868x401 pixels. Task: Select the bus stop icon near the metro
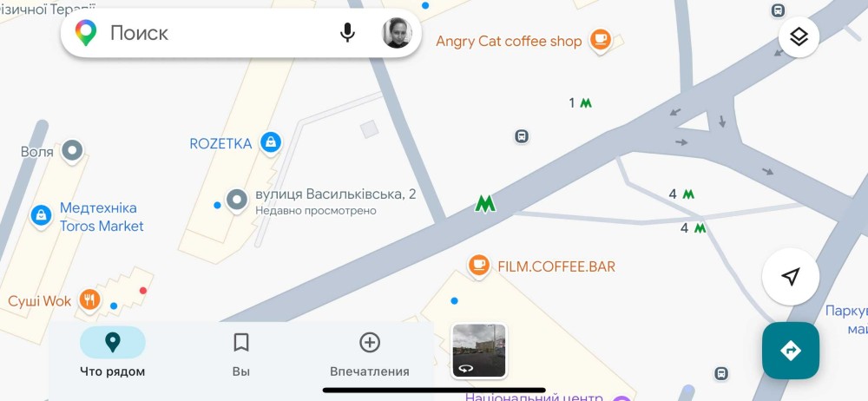click(522, 136)
